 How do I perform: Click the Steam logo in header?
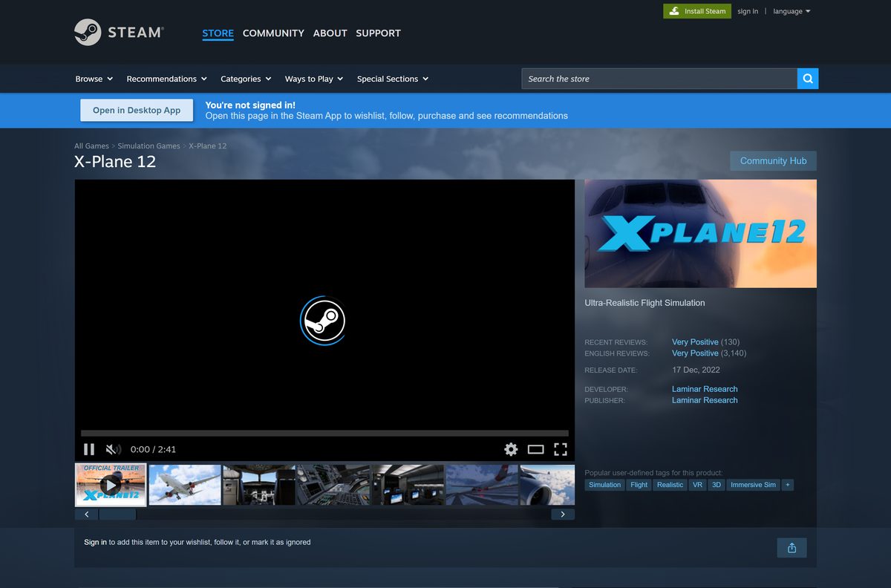point(118,33)
